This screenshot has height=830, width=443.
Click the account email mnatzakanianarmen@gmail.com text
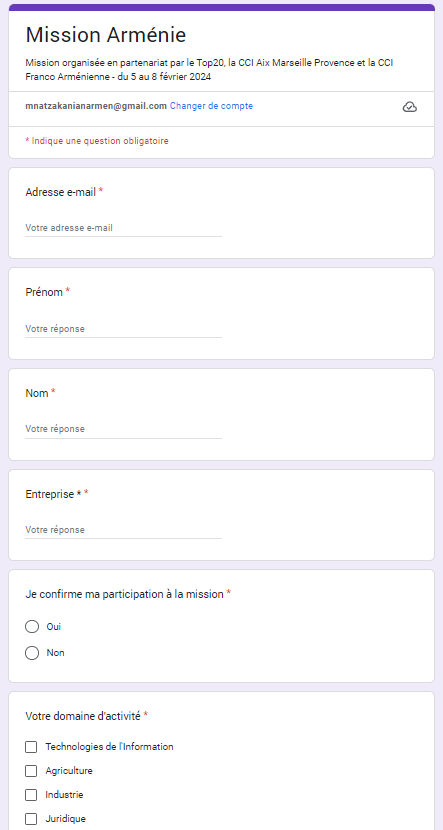pos(96,106)
